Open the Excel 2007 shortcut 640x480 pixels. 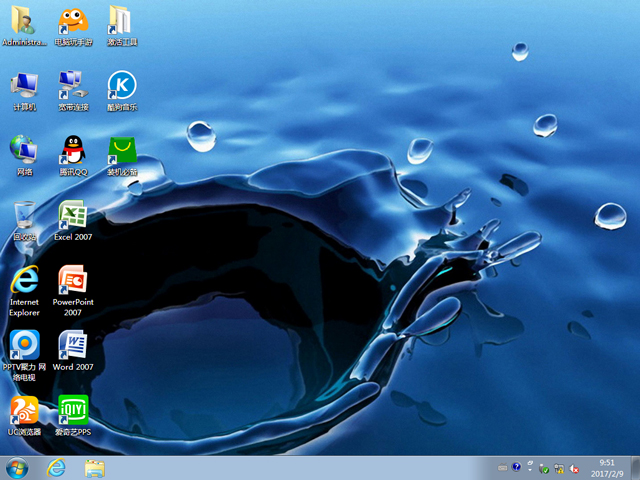(72, 216)
